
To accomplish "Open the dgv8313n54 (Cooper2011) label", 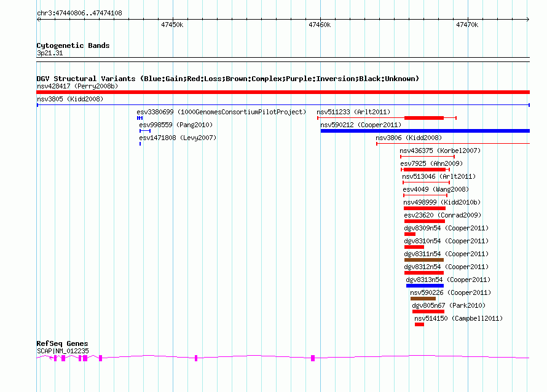I will pos(448,280).
